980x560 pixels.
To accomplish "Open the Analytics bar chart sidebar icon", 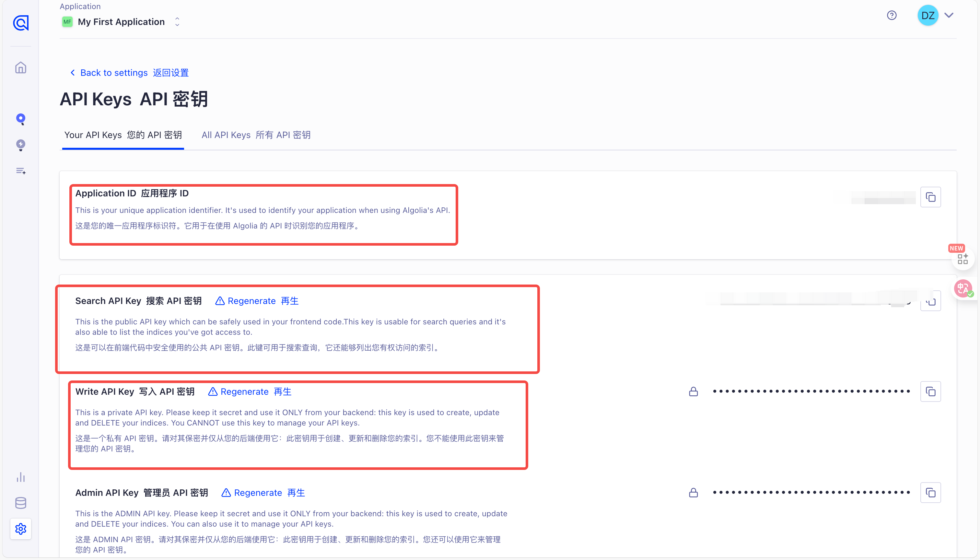I will pyautogui.click(x=21, y=477).
